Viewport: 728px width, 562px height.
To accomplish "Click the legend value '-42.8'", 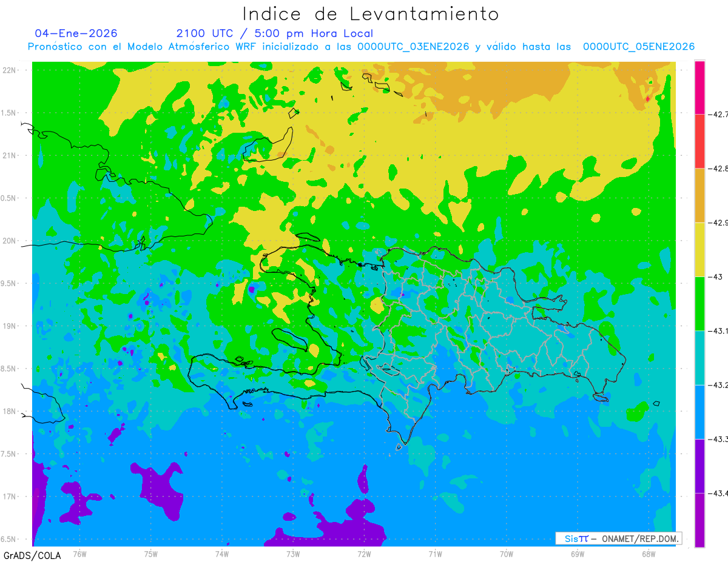I will [x=717, y=169].
